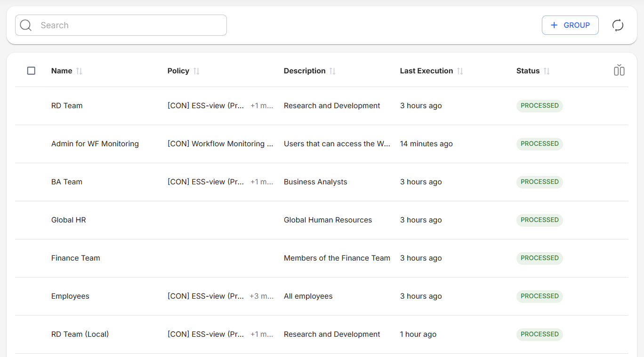Image resolution: width=644 pixels, height=357 pixels.
Task: Open the Finance Team group
Action: [75, 258]
